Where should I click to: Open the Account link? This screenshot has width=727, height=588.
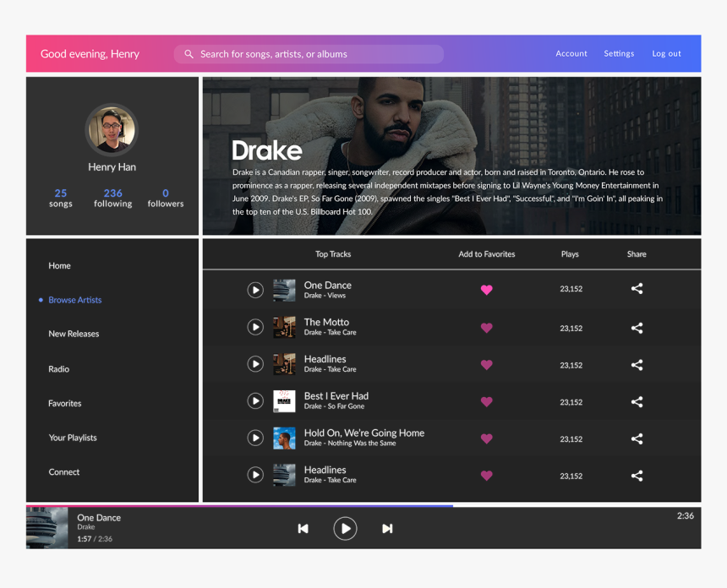(571, 53)
